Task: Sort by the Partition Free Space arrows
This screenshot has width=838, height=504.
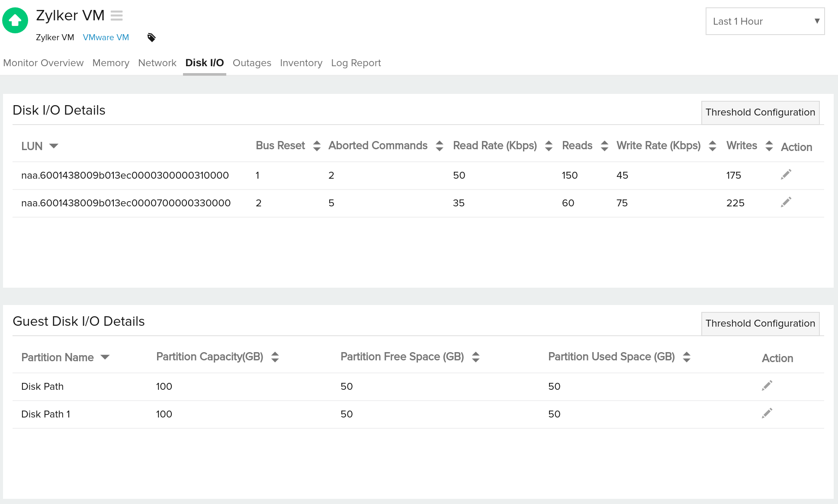Action: coord(476,357)
